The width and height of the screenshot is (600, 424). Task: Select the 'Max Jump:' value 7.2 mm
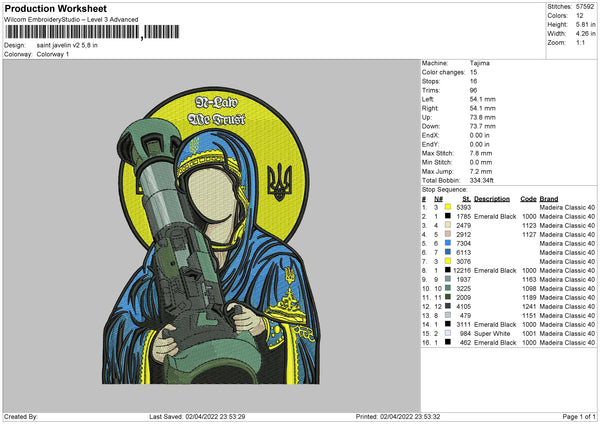(x=481, y=171)
